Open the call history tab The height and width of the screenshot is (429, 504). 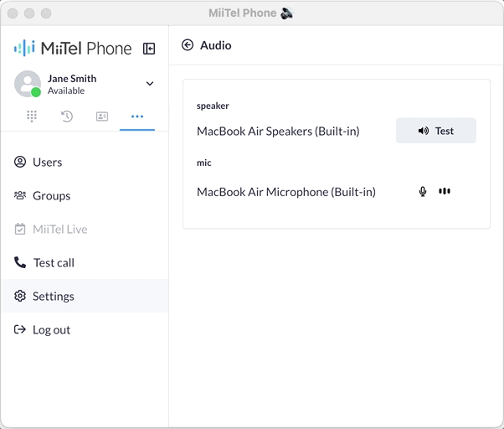(67, 116)
